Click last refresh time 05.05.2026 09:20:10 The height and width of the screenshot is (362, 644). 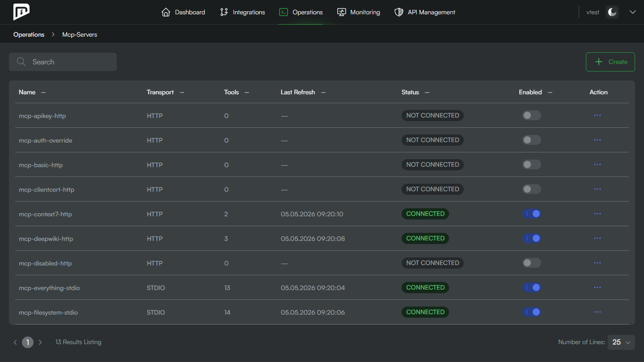[312, 214]
